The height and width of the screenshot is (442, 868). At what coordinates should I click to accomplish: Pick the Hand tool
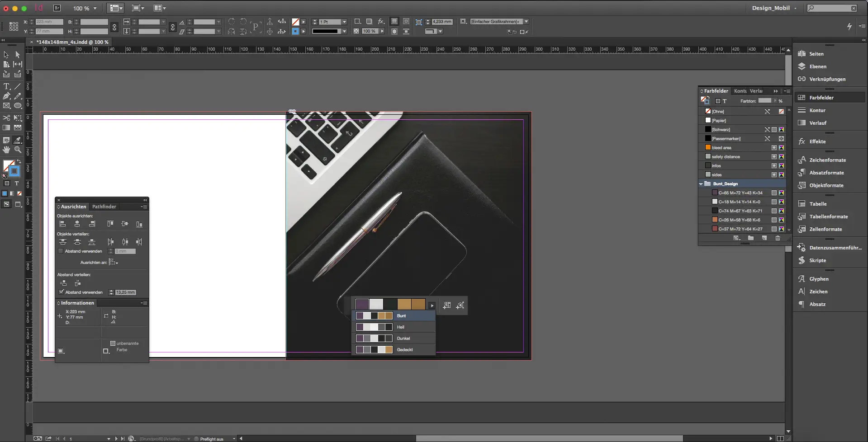click(x=6, y=150)
